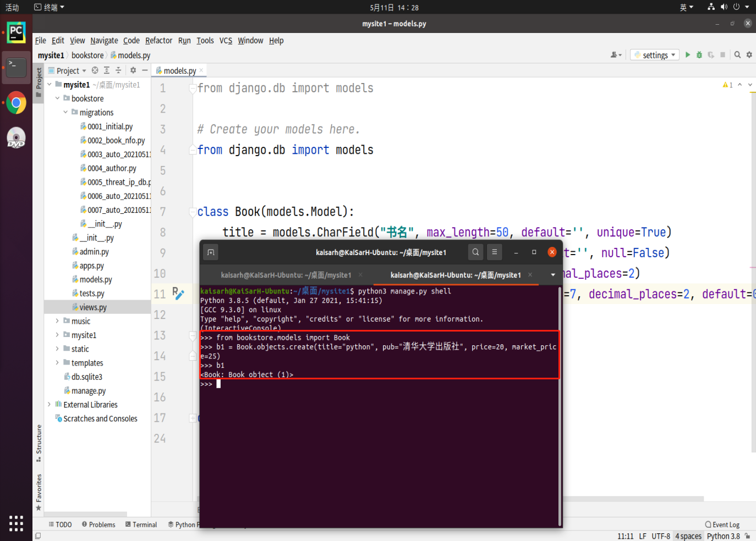Open the volume system tray icon
The height and width of the screenshot is (541, 756).
[x=724, y=7]
